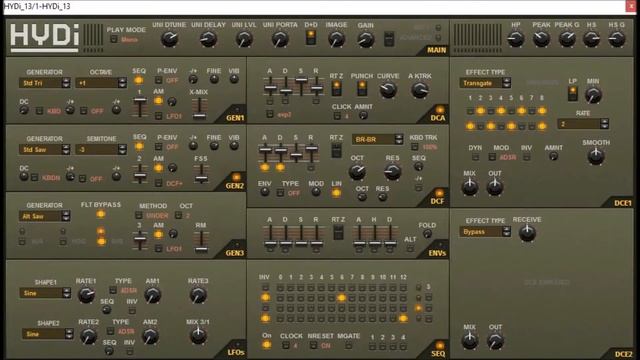Click the DCA CURVE knob
Image resolution: width=640 pixels, height=360 pixels.
(x=388, y=90)
